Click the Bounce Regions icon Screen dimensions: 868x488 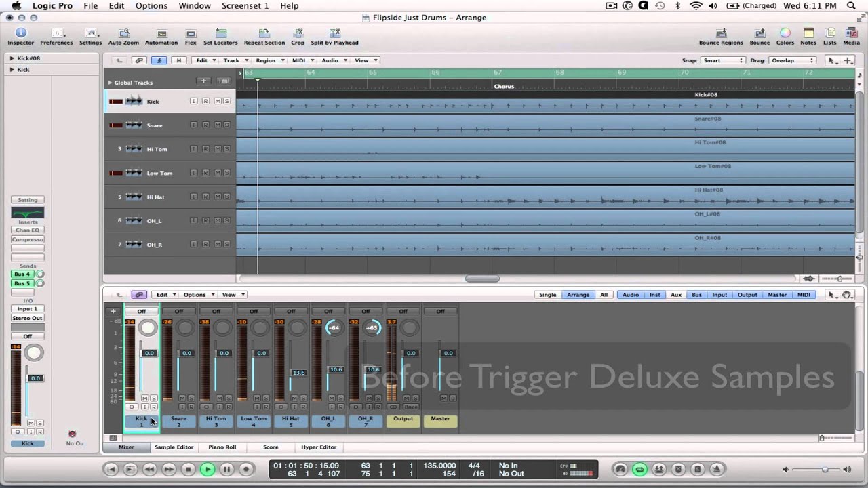pyautogui.click(x=721, y=37)
